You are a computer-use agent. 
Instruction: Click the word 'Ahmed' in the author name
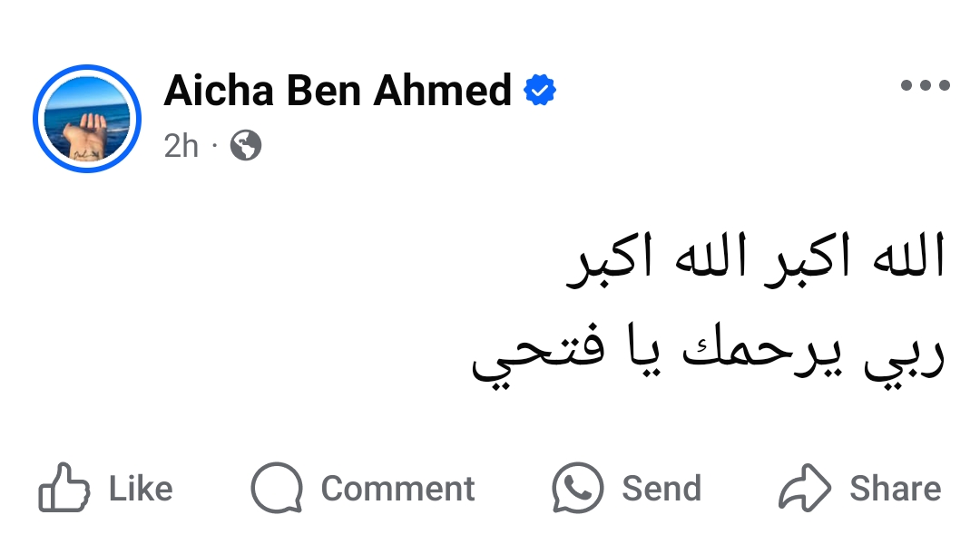(x=443, y=90)
